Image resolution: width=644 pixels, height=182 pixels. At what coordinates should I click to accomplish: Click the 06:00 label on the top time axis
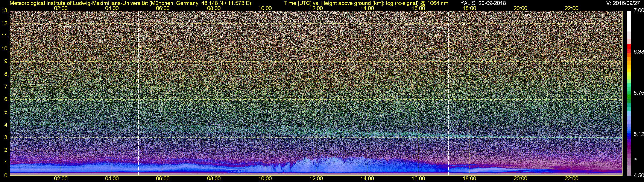click(x=163, y=8)
